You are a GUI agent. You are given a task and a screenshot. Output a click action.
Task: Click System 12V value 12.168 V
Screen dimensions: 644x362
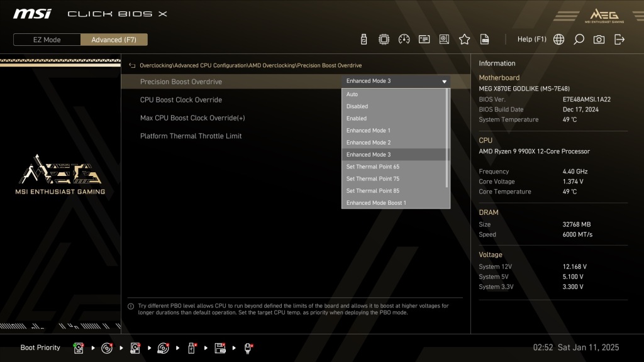(575, 266)
